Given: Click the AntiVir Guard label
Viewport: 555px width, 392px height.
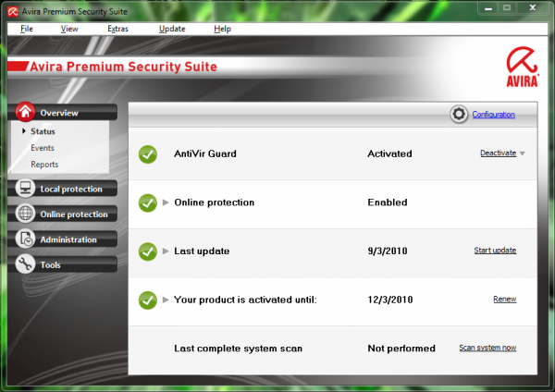Looking at the screenshot, I should click(205, 153).
